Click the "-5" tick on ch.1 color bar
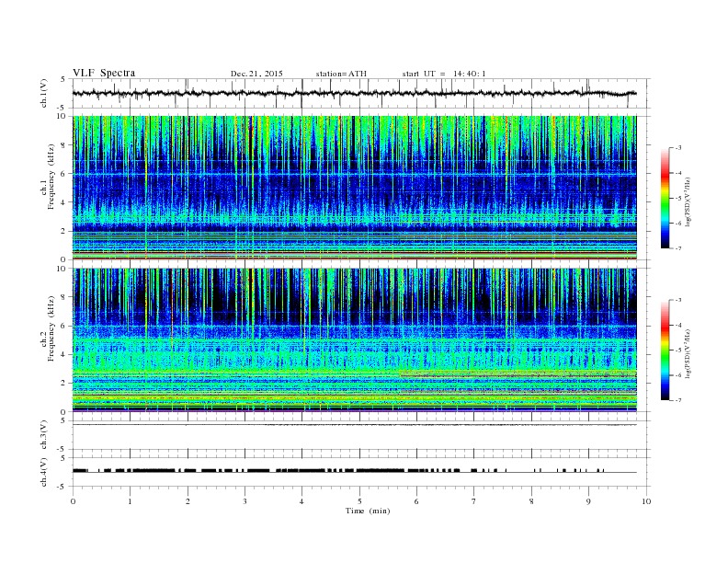The height and width of the screenshot is (563, 728). pyautogui.click(x=678, y=199)
